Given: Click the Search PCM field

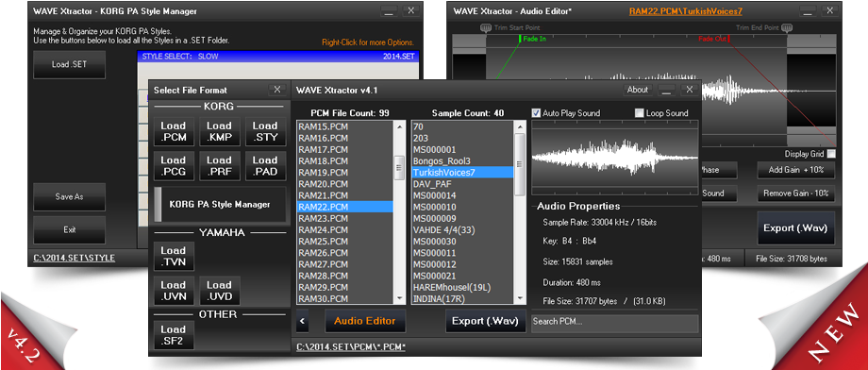Looking at the screenshot, I should 614,323.
